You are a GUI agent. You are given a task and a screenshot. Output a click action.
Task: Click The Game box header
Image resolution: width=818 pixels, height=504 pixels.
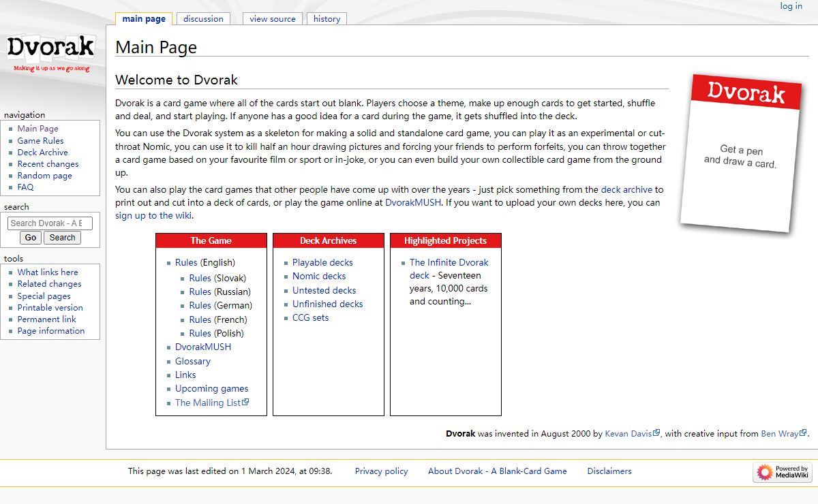pyautogui.click(x=211, y=240)
